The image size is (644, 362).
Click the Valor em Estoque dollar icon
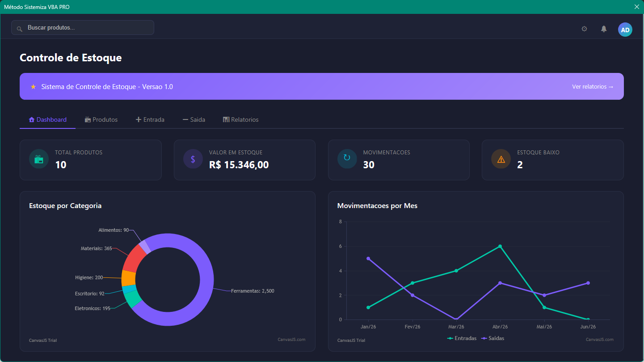193,159
